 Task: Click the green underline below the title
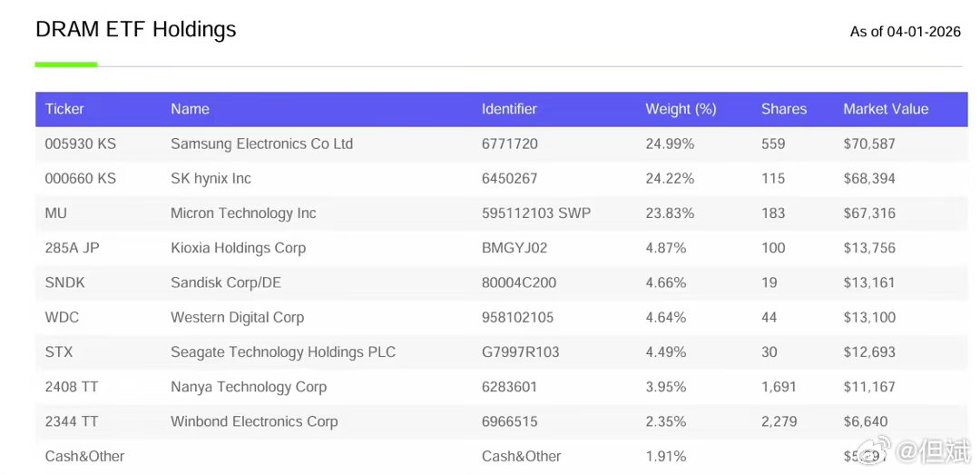66,64
